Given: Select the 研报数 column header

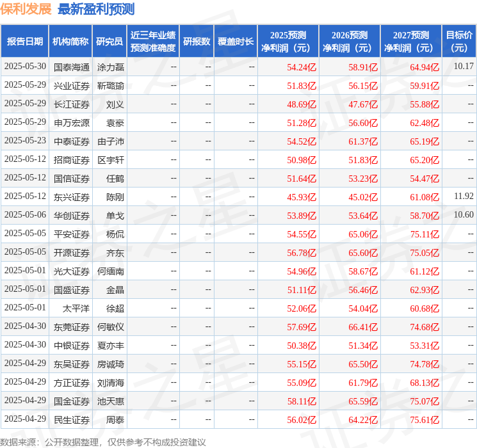Looking at the screenshot, I should (197, 42).
